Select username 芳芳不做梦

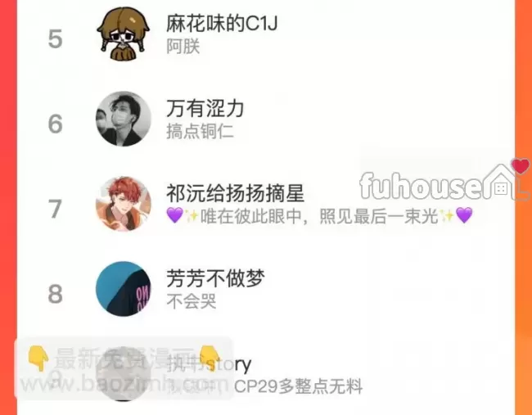point(215,278)
